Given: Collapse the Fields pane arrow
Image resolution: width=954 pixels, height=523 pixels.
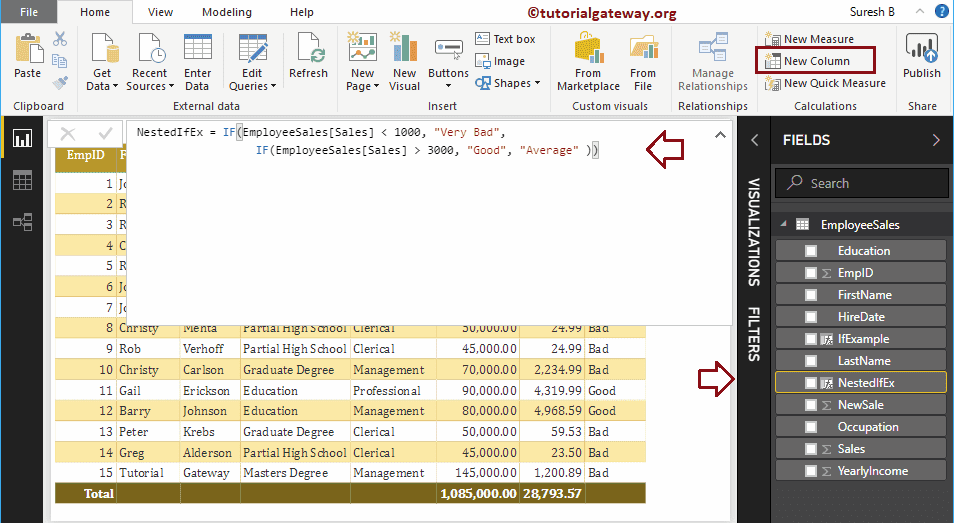Looking at the screenshot, I should [936, 140].
